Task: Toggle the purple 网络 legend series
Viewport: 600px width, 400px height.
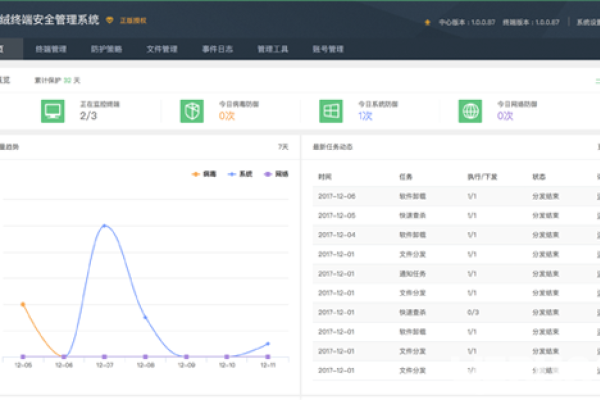Action: [276, 174]
